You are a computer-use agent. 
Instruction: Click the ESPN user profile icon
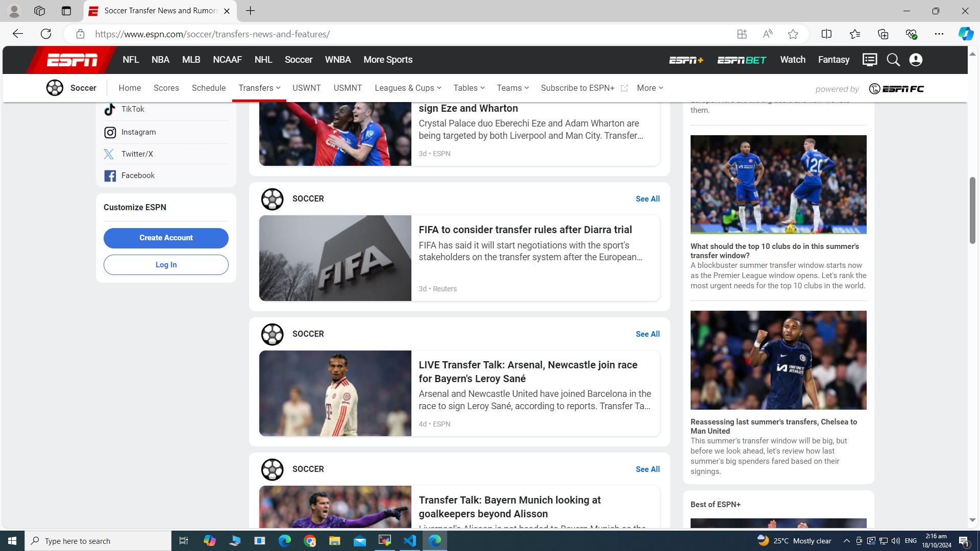pyautogui.click(x=916, y=60)
